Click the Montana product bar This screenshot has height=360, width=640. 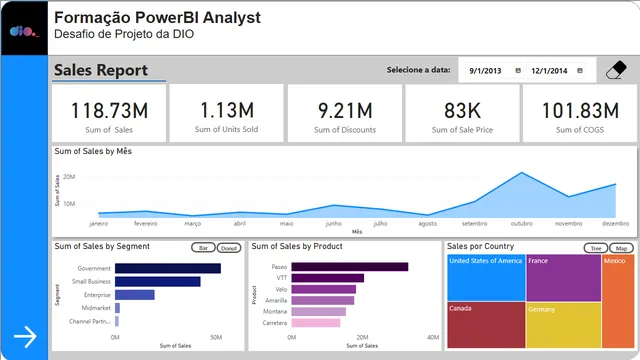pos(319,311)
